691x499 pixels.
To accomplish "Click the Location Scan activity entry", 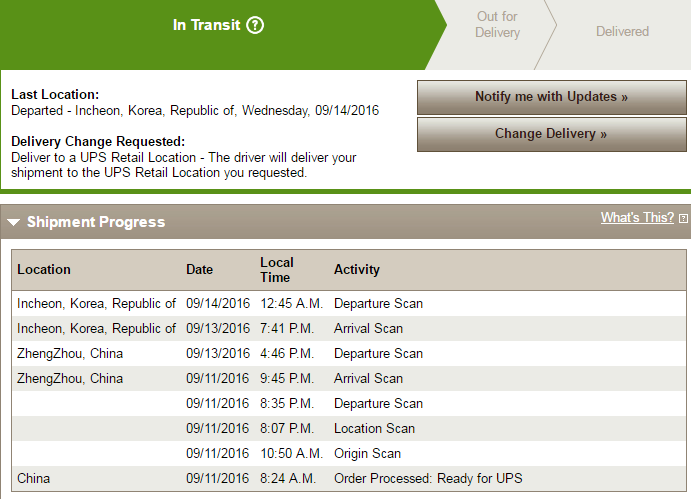I will [374, 428].
